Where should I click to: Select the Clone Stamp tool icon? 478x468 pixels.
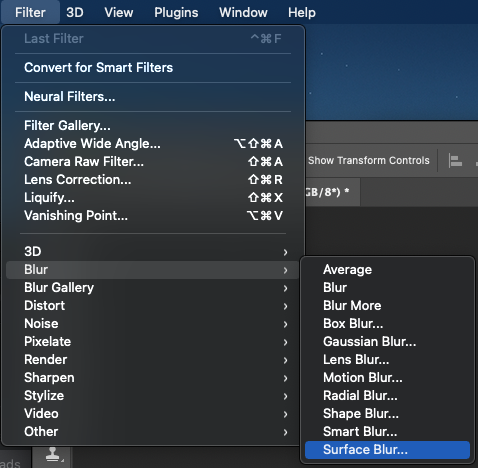point(53,455)
